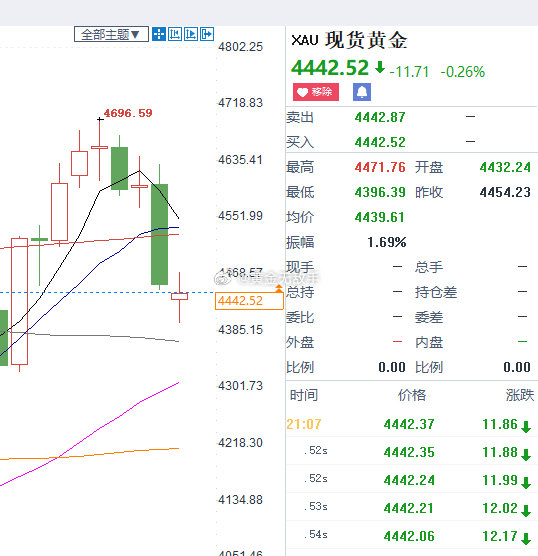Click the 移除 favorite button
Screen dimensions: 538x556
(x=316, y=92)
